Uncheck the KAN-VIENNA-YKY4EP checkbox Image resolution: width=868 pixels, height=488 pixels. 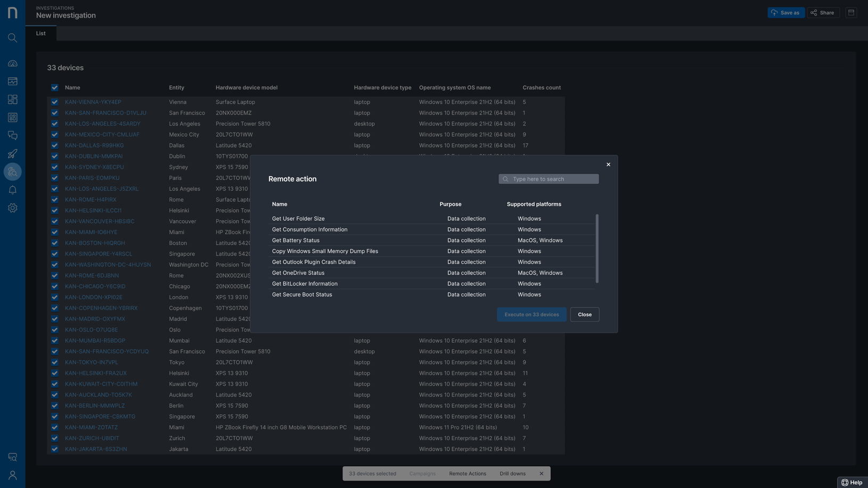click(x=55, y=102)
